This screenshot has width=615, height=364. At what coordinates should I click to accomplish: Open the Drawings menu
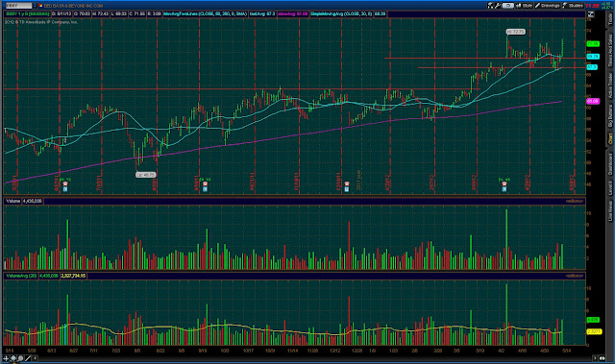tap(548, 6)
